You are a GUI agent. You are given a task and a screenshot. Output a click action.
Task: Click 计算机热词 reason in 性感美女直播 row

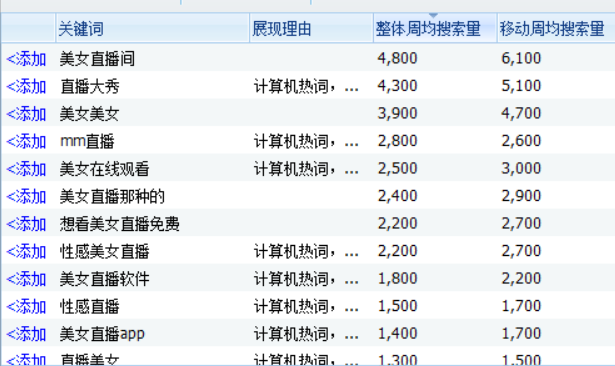(306, 251)
